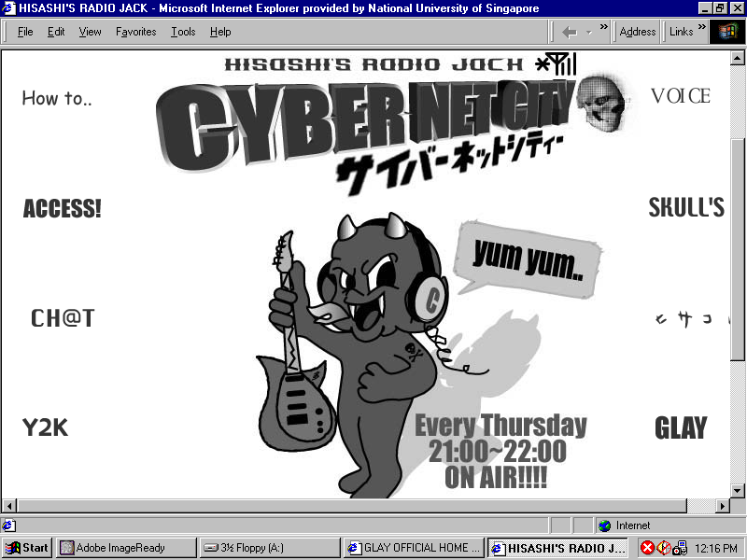Click the Windows logo throbber icon

(x=727, y=31)
